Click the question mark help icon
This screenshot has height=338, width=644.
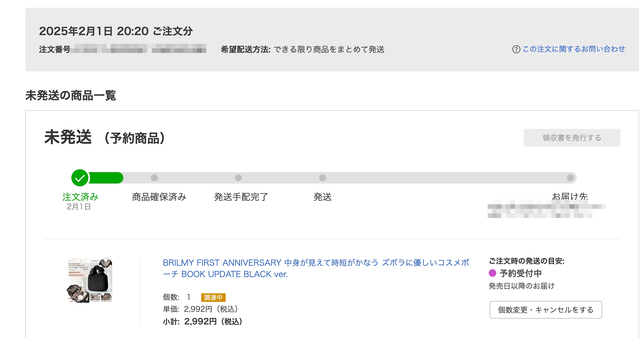tap(516, 49)
